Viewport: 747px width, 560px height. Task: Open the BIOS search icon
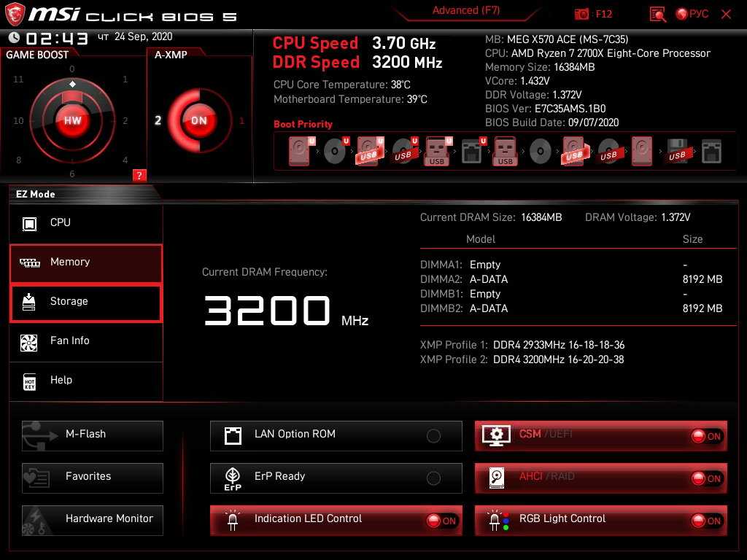(x=657, y=14)
